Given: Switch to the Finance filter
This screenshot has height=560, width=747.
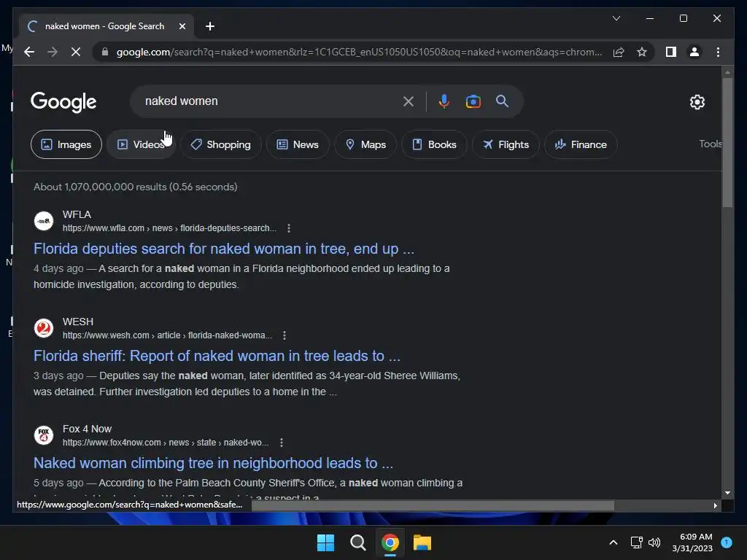Looking at the screenshot, I should (581, 144).
